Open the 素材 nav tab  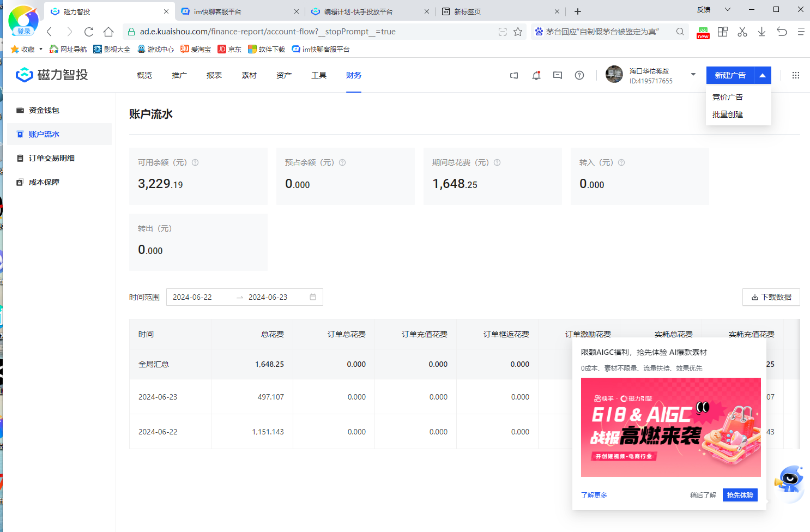click(249, 75)
